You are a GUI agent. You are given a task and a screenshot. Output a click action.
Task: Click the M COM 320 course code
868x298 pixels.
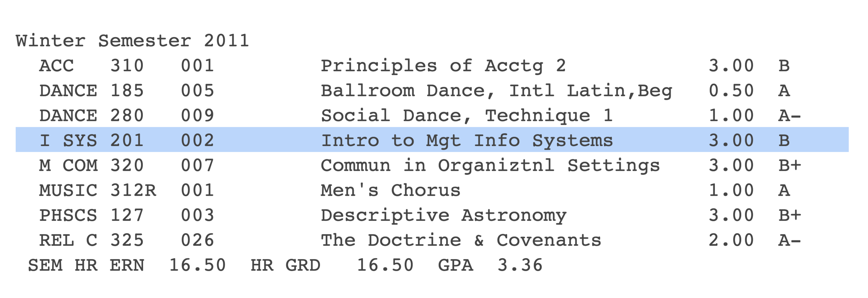pos(91,166)
